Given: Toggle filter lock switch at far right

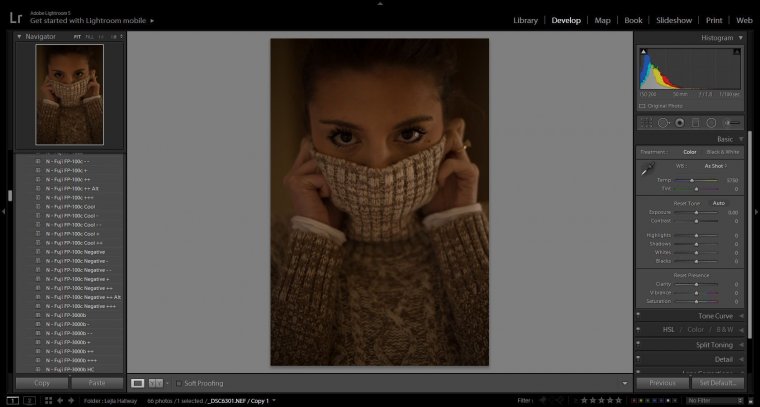Looking at the screenshot, I should 752,401.
